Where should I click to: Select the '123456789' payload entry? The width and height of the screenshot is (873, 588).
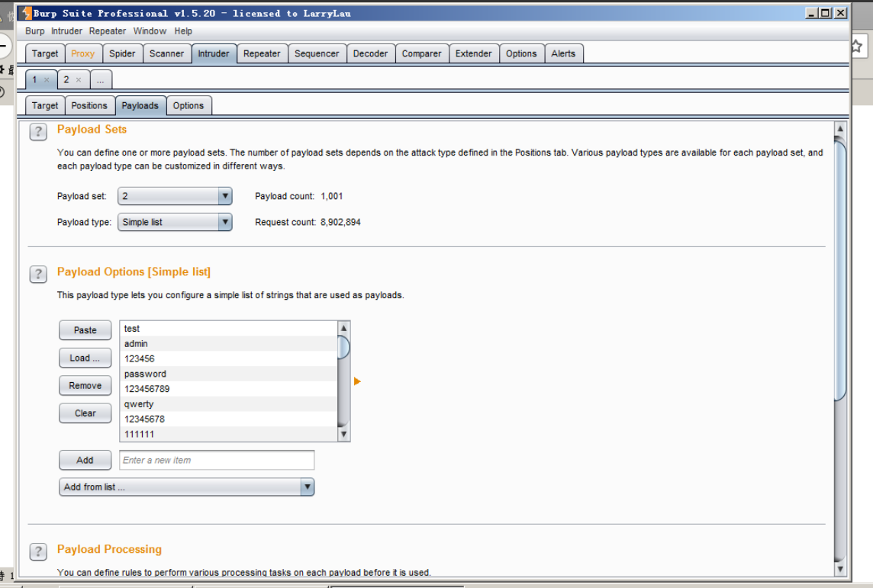pos(229,389)
